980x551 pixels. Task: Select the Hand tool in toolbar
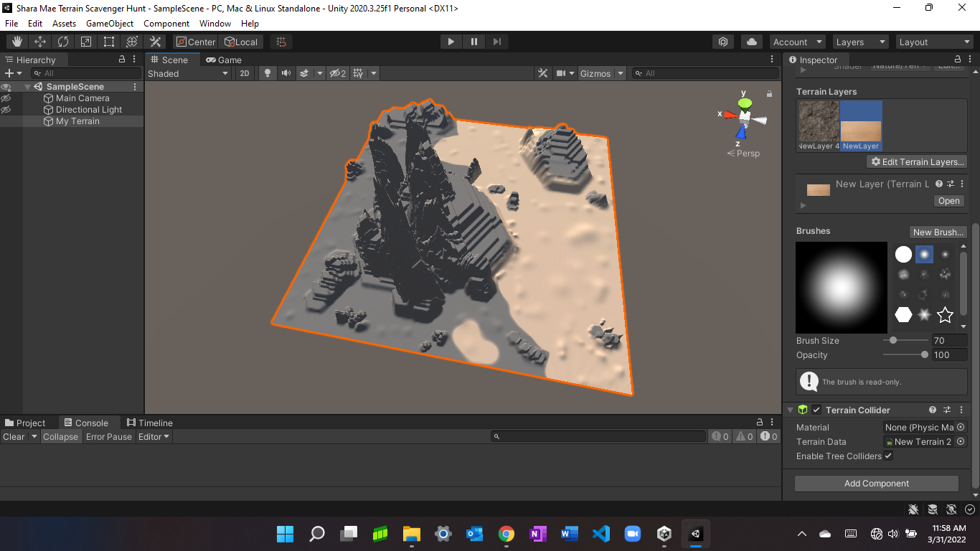17,42
